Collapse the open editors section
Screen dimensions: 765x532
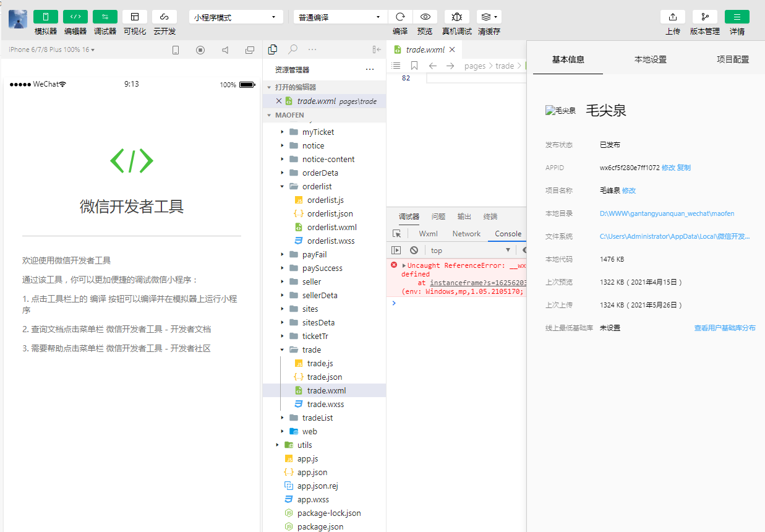pyautogui.click(x=324, y=87)
